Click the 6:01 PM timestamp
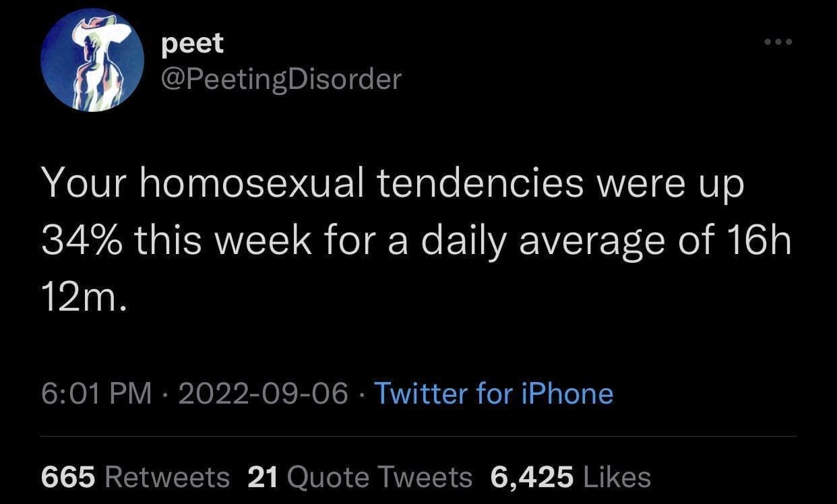 tap(97, 393)
